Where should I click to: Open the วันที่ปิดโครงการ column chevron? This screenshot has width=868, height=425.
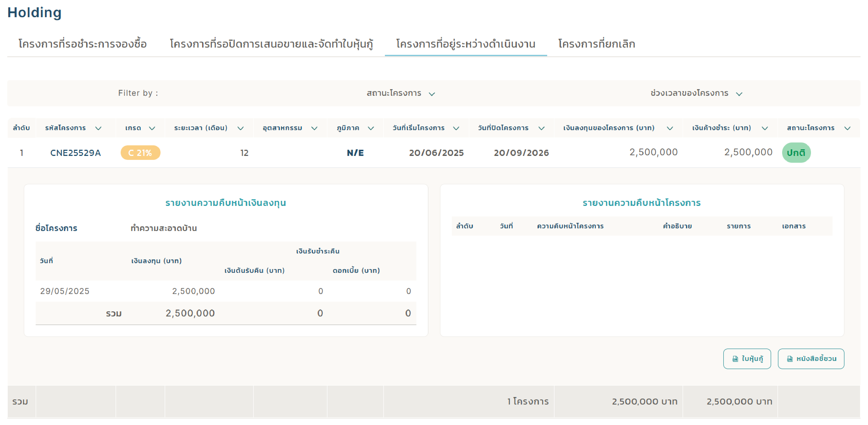click(541, 128)
